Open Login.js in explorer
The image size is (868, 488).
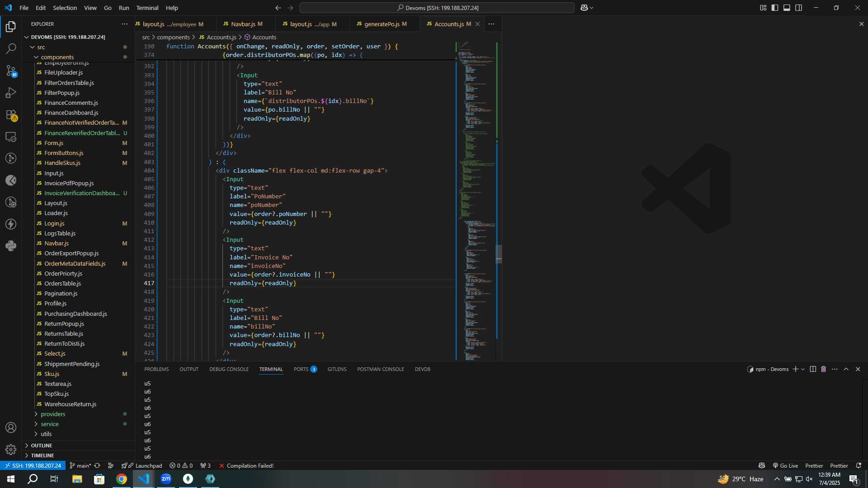[x=78, y=223]
